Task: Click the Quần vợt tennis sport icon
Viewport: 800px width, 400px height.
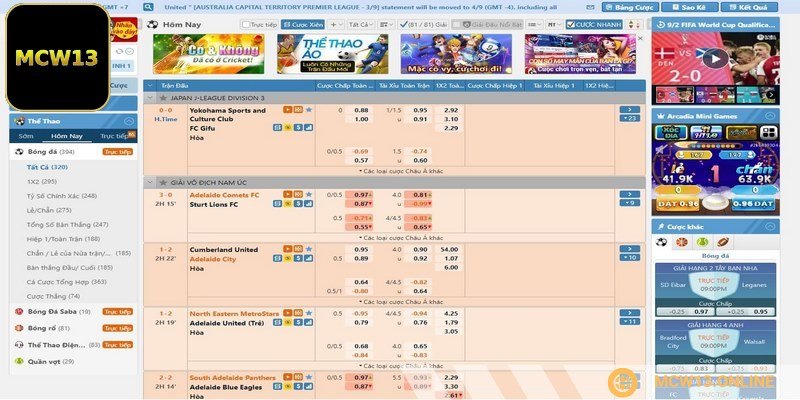Action: point(18,360)
